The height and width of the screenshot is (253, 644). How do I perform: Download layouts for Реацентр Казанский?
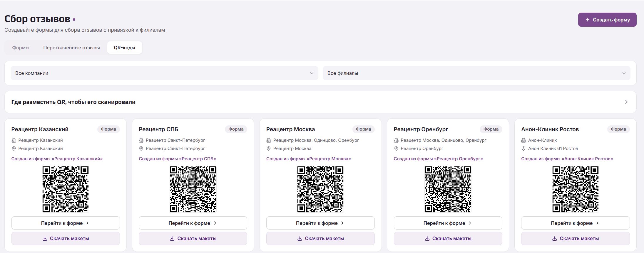66,239
